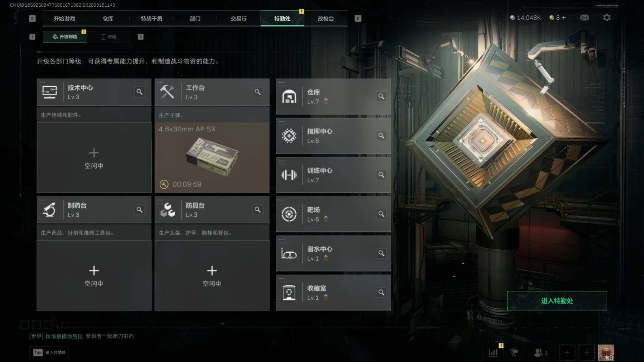Open the settings gear icon
This screenshot has height=362, width=644.
click(607, 18)
